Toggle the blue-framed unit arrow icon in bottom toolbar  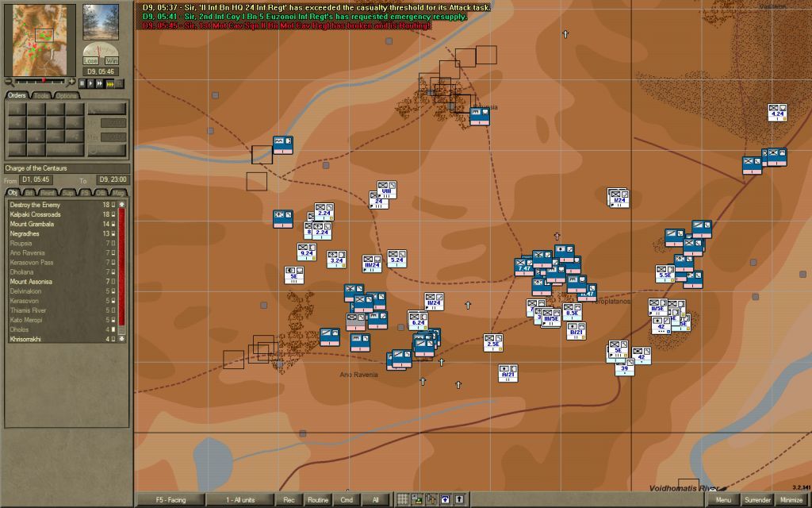pyautogui.click(x=446, y=500)
